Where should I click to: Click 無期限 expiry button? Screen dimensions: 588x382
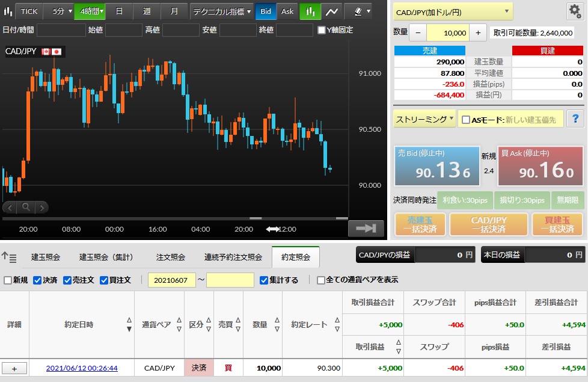pos(568,200)
